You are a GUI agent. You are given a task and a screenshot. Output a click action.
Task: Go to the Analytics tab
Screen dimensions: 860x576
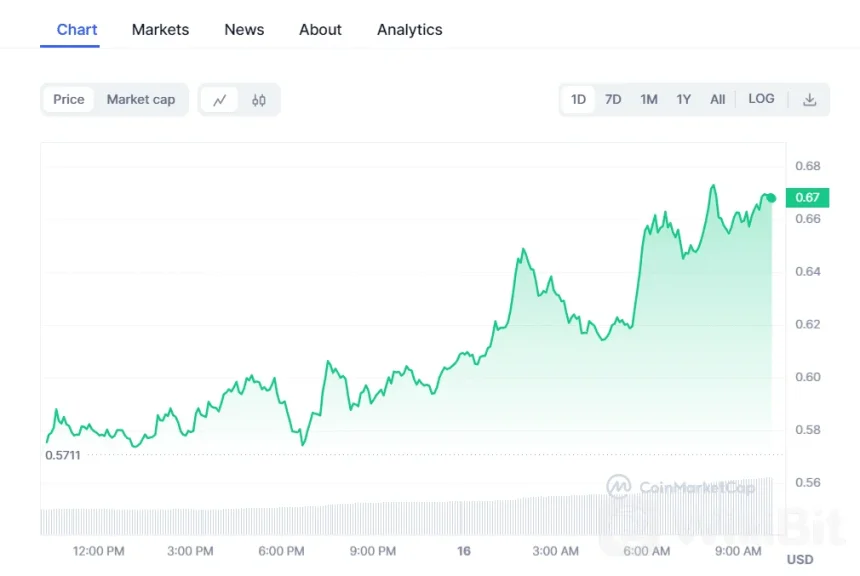409,29
